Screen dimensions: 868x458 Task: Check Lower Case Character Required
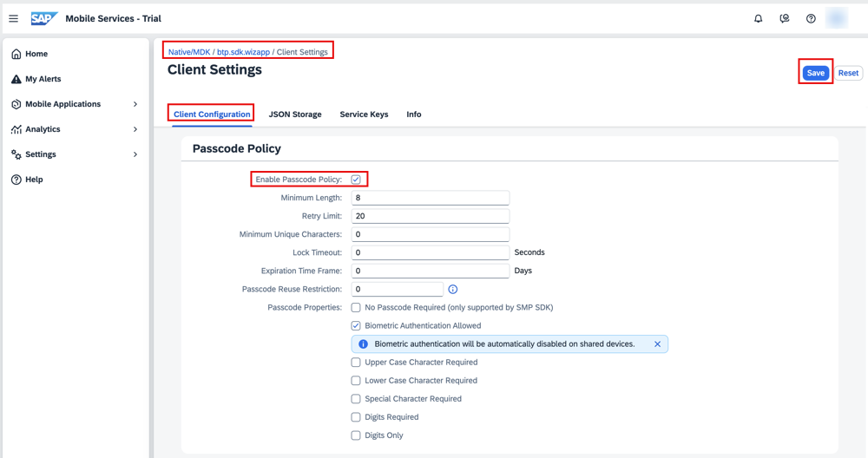click(x=356, y=381)
